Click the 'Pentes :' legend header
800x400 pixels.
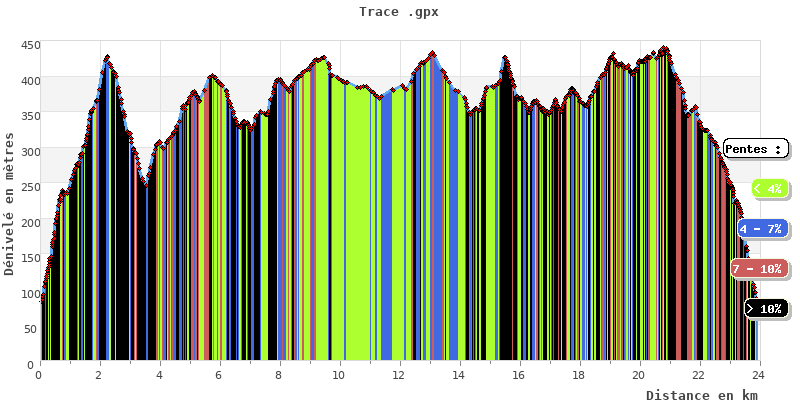click(754, 149)
